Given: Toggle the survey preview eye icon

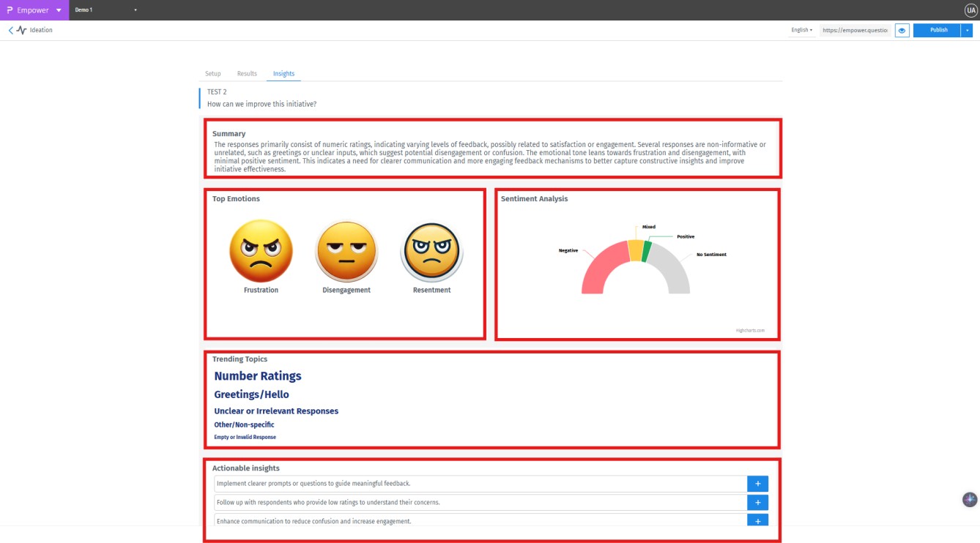Looking at the screenshot, I should (902, 30).
